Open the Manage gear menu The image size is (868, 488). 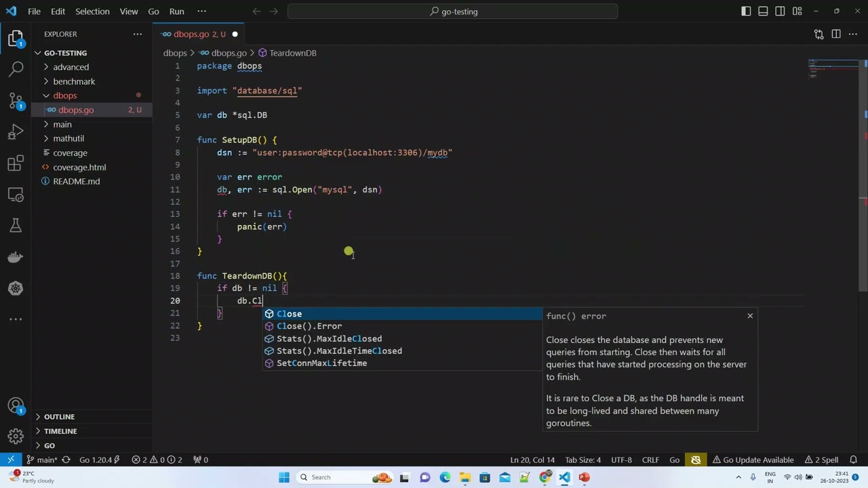pos(16,437)
